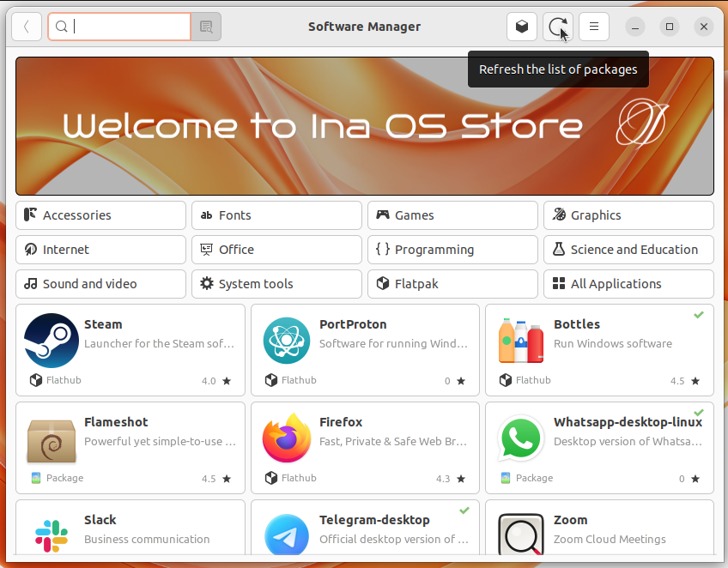Click the PortProton atom icon
728x568 pixels.
[287, 341]
